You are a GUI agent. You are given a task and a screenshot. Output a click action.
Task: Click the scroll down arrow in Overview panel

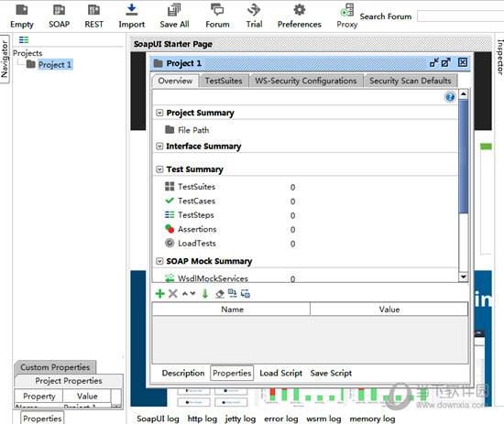point(463,277)
